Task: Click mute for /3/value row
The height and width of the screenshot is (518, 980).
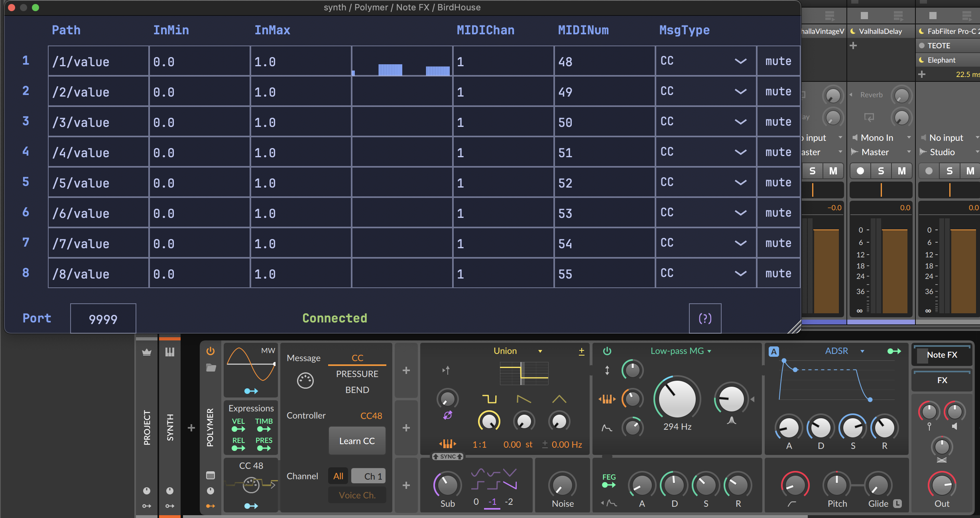Action: 778,122
